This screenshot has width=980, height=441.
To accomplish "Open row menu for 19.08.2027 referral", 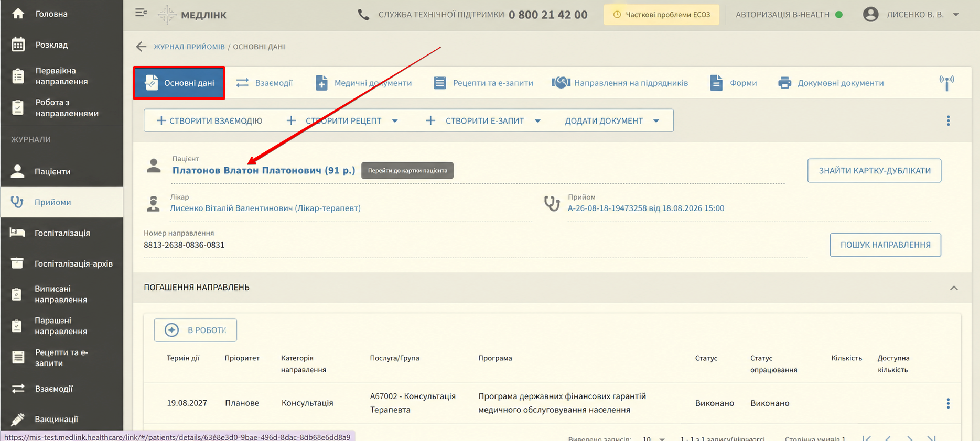I will [948, 403].
